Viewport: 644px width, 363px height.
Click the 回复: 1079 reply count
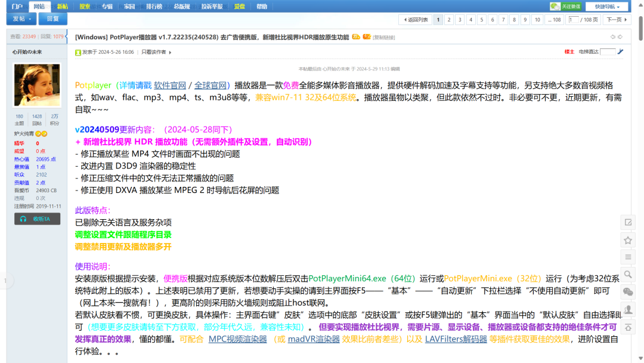tap(52, 36)
